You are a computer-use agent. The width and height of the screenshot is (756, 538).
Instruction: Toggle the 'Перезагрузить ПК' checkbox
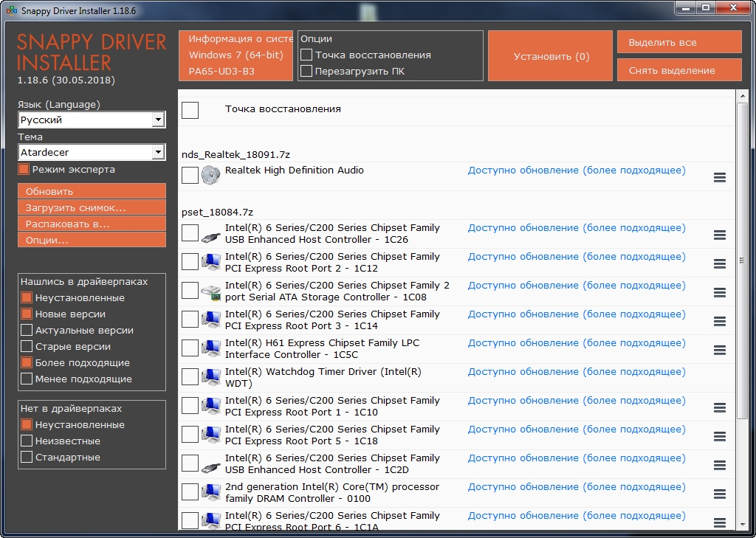click(306, 72)
